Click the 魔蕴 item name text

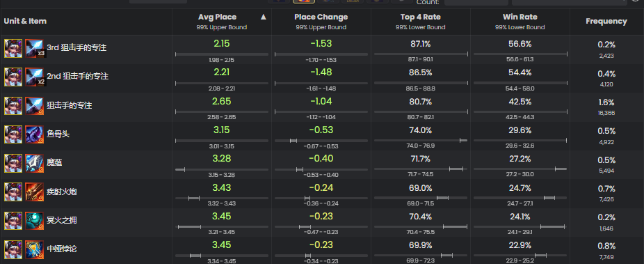[54, 163]
